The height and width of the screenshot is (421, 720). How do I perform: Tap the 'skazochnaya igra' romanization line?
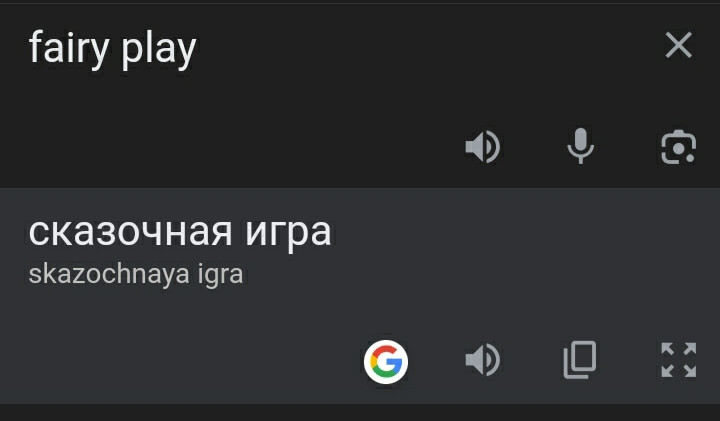pyautogui.click(x=135, y=275)
